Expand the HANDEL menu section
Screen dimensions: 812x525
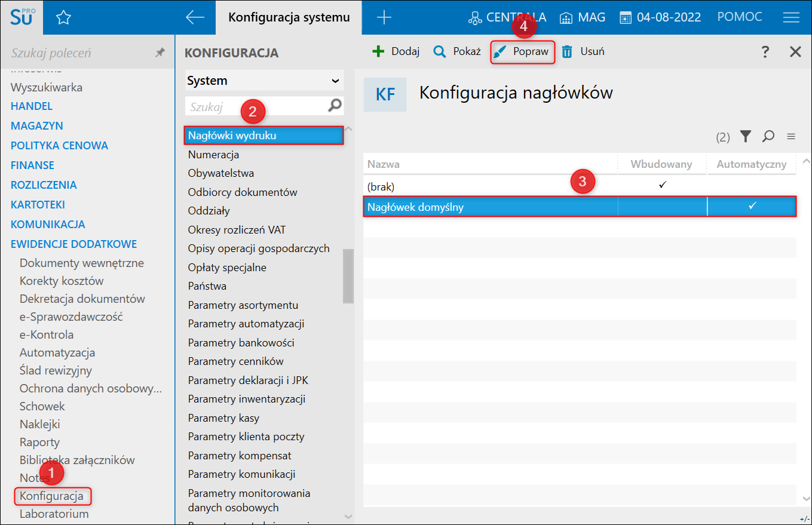pyautogui.click(x=32, y=106)
